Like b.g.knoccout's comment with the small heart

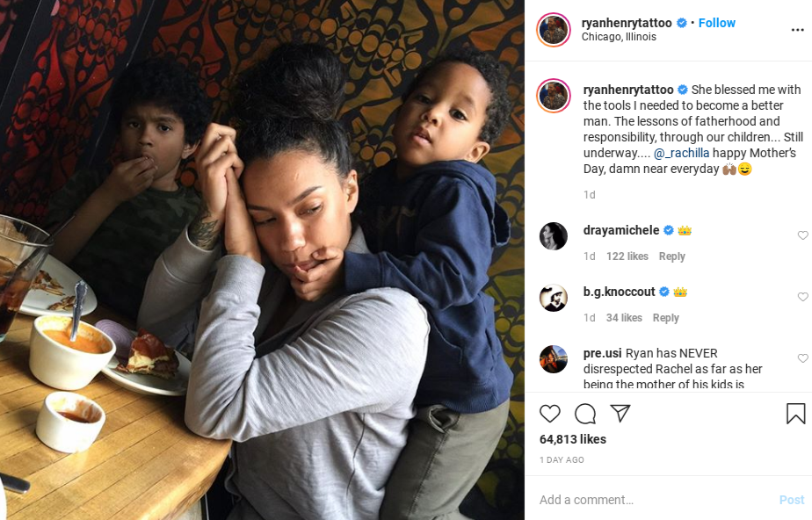click(802, 297)
